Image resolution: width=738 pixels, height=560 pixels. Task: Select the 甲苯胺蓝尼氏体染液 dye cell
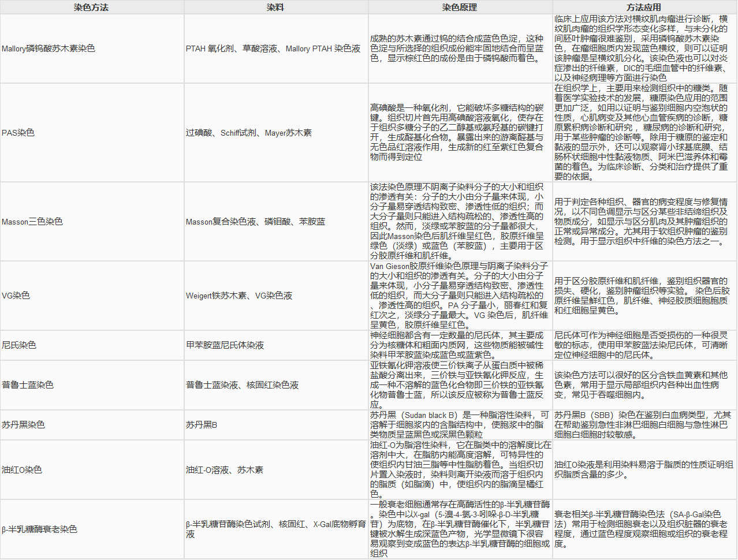[225, 345]
